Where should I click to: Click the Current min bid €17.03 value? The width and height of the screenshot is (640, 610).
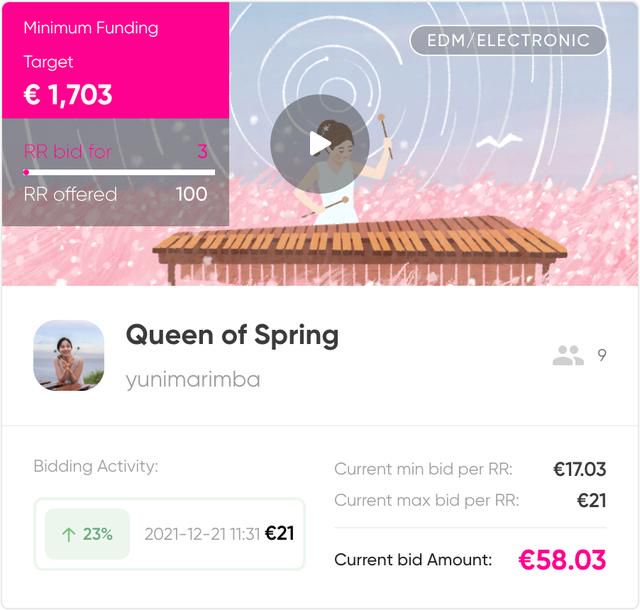pyautogui.click(x=580, y=469)
